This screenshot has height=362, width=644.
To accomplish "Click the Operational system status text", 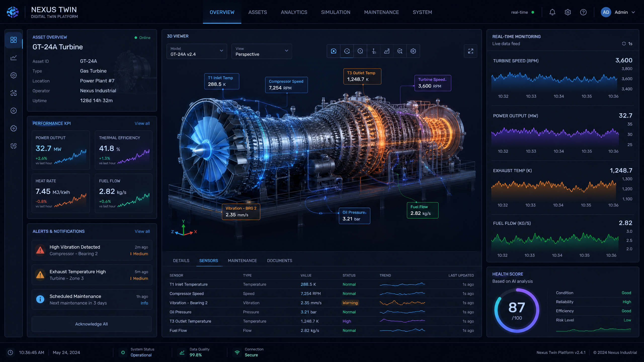I will click(141, 355).
